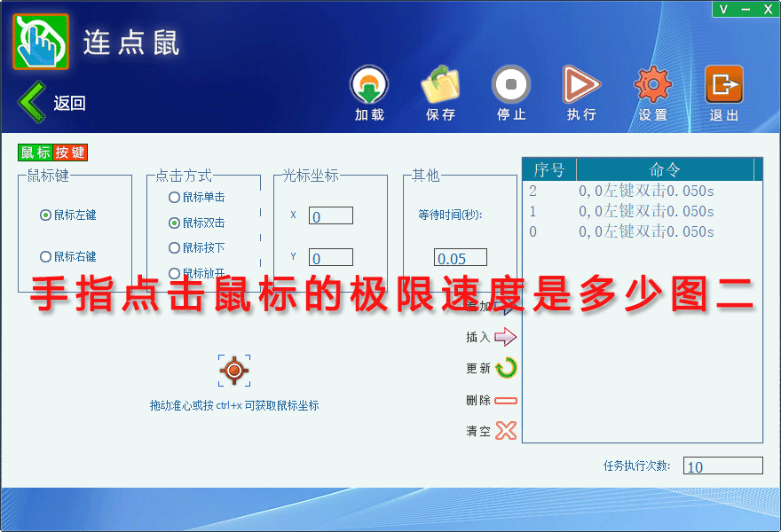Viewport: 781px width, 532px height.
Task: Select command row with 序号 2
Action: click(642, 191)
